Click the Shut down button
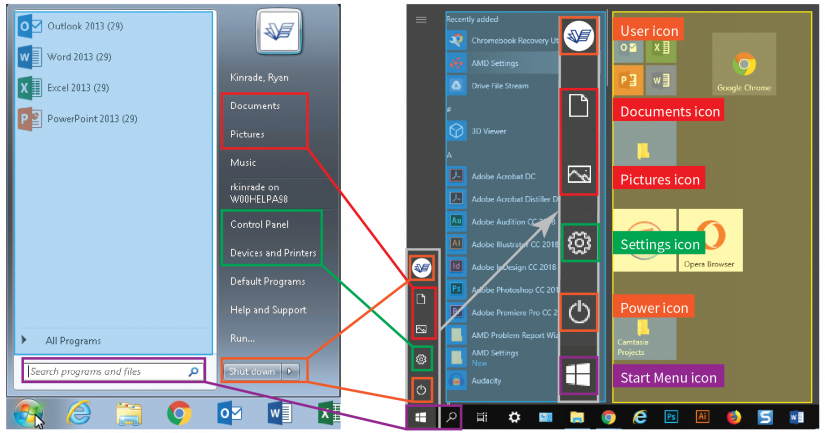The image size is (825, 433). (x=252, y=371)
